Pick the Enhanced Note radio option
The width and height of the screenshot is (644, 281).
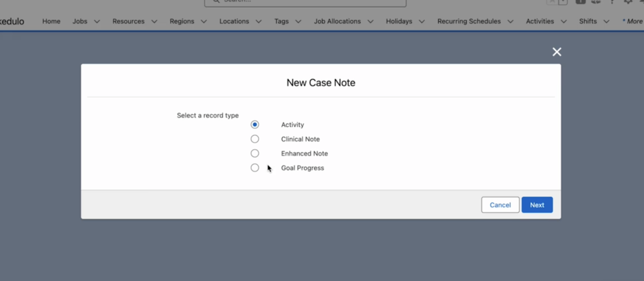click(x=255, y=153)
